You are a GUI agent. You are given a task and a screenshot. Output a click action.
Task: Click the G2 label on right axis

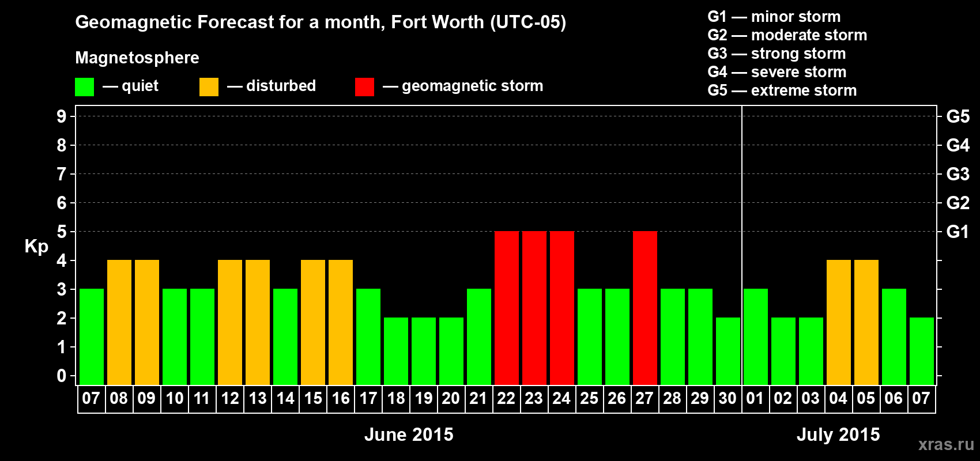pos(958,203)
